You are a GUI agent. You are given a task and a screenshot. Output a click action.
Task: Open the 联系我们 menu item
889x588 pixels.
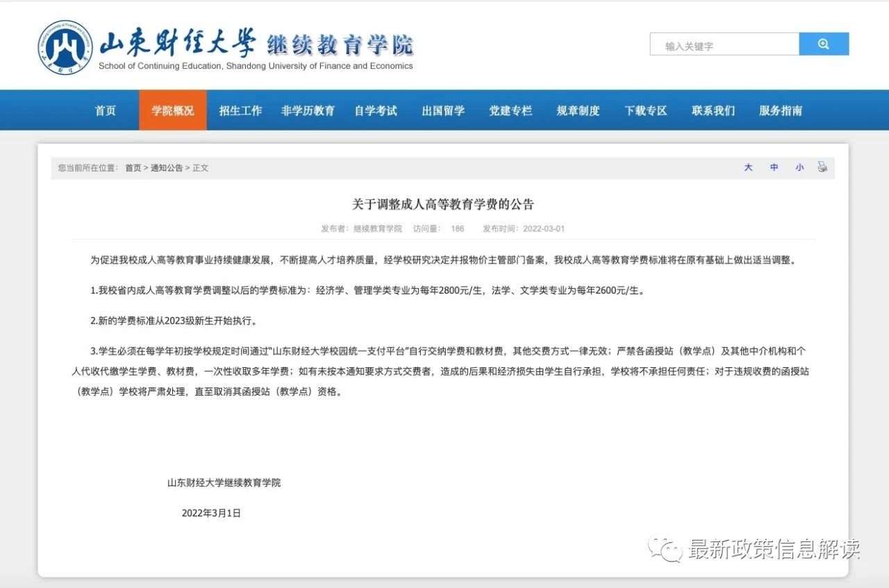click(x=713, y=110)
